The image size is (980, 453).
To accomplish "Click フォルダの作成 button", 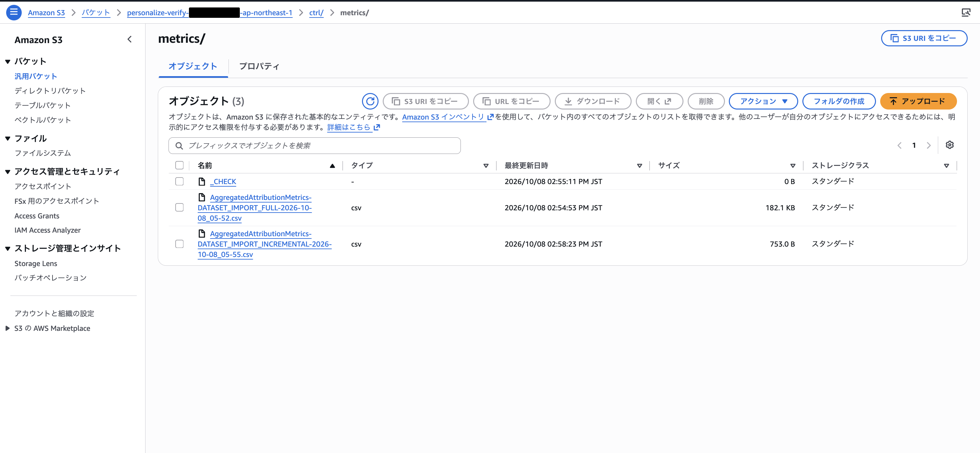I will [839, 101].
